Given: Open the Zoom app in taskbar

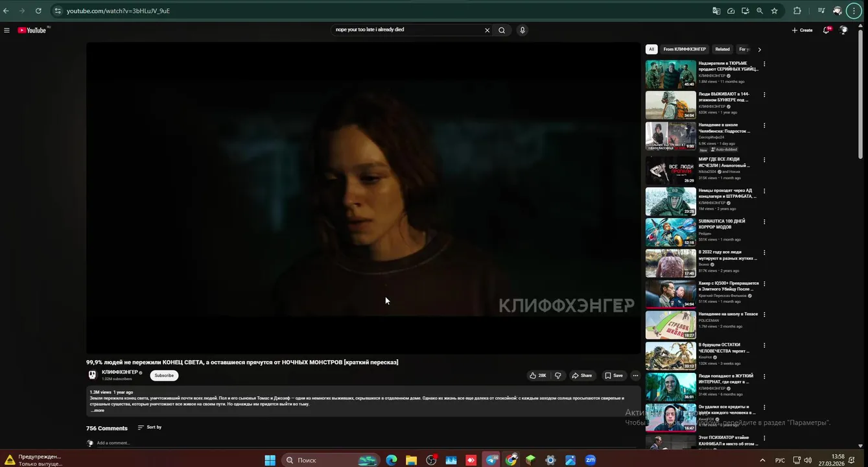Looking at the screenshot, I should pos(590,460).
